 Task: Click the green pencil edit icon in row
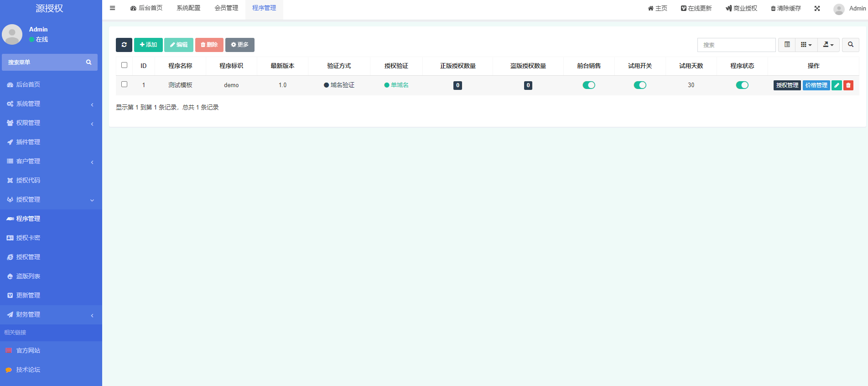(837, 85)
